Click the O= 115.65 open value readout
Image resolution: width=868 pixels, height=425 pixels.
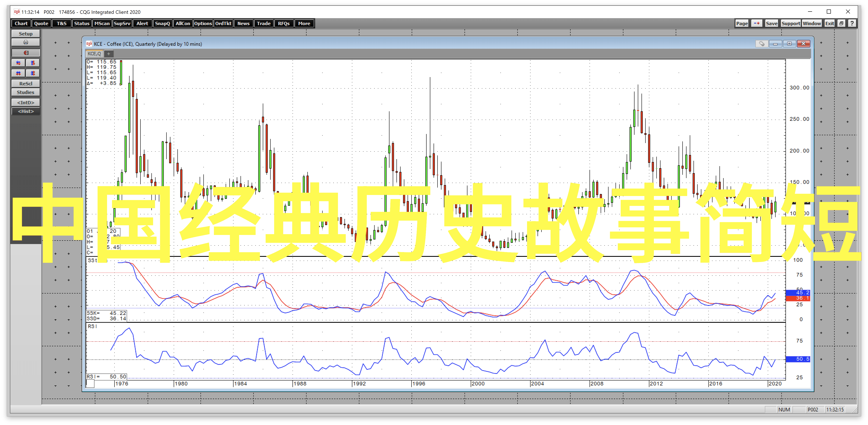click(x=101, y=62)
